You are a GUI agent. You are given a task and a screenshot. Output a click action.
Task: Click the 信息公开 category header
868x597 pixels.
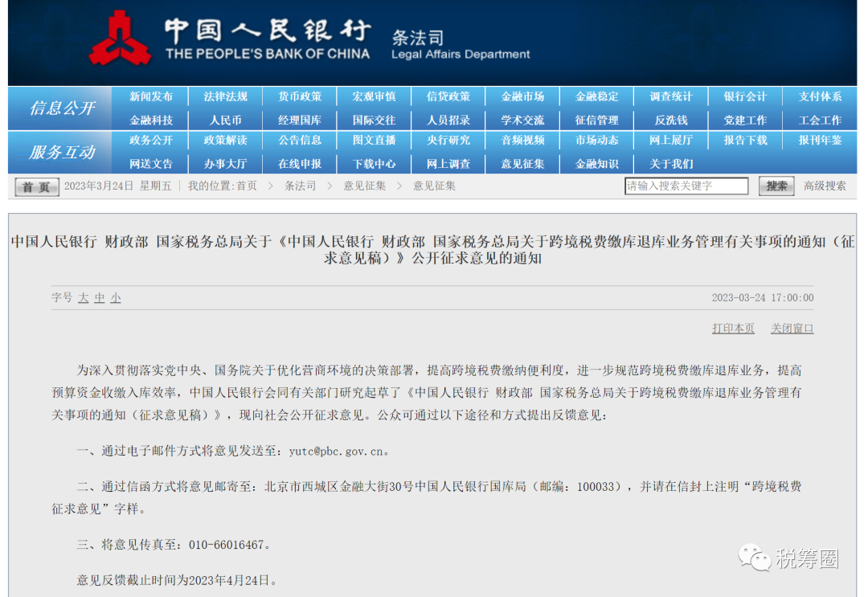pos(62,108)
